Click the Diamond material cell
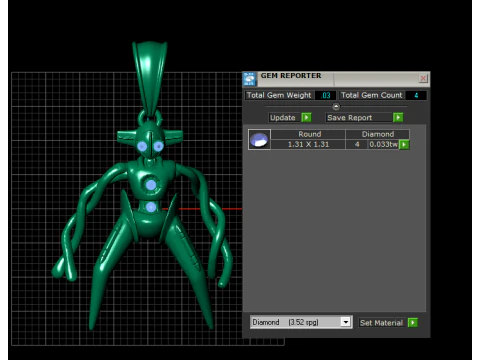This screenshot has height=360, width=480. (x=377, y=134)
